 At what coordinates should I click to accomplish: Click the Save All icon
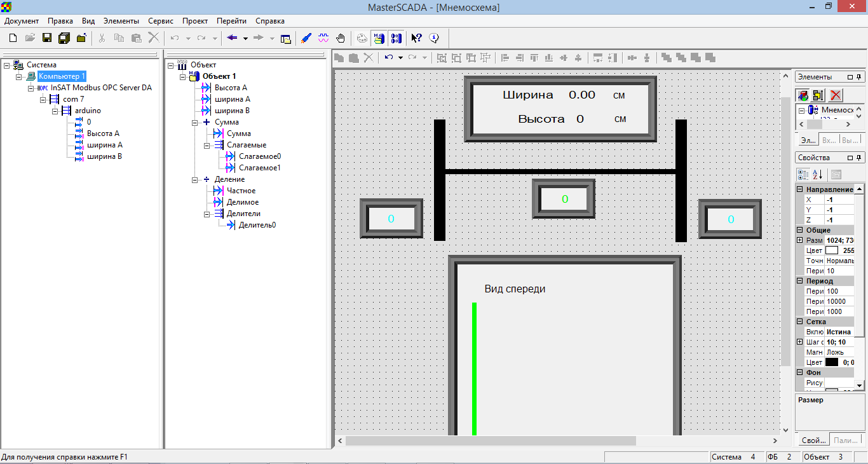tap(64, 38)
